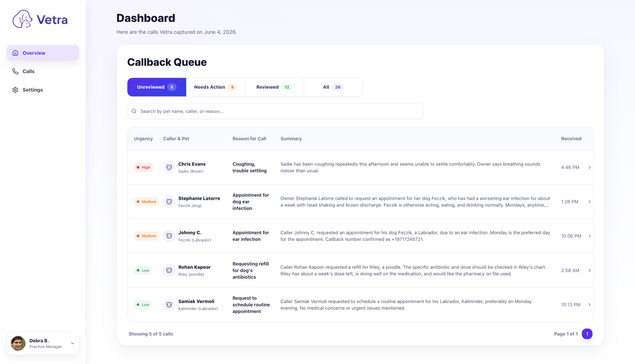Screen dimensions: 635x364
Task: Click the name Johnny C.
Action: 190,233
